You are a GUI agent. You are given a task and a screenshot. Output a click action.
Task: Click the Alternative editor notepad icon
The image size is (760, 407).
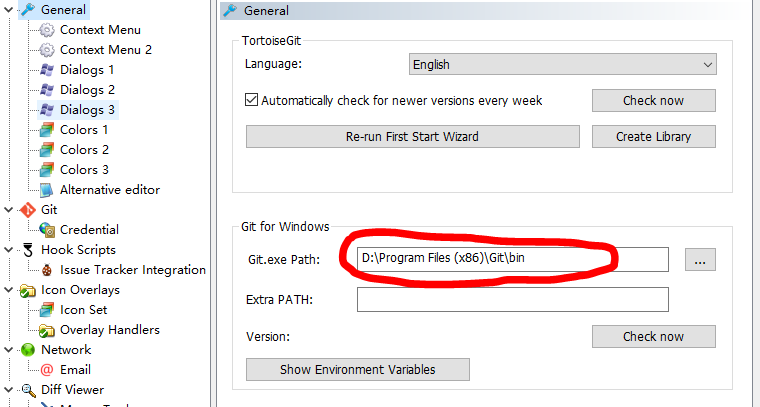click(47, 190)
